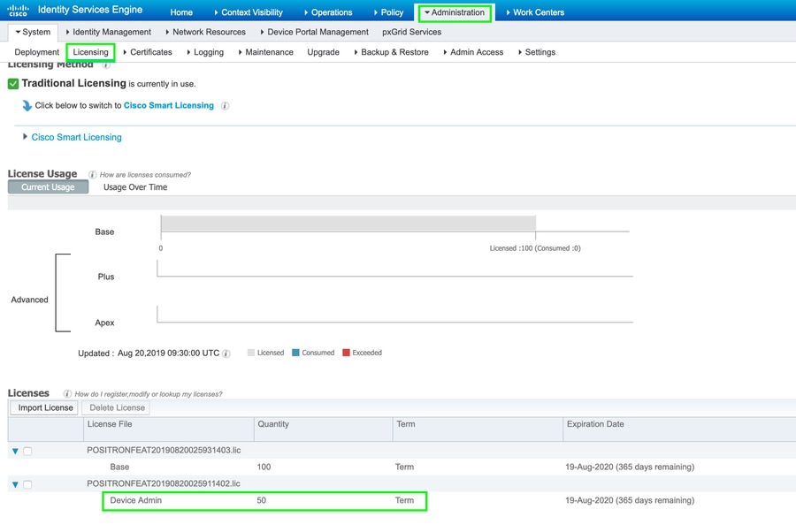Viewport: 796px width, 532px height.
Task: Open the Certificates menu
Action: point(148,52)
